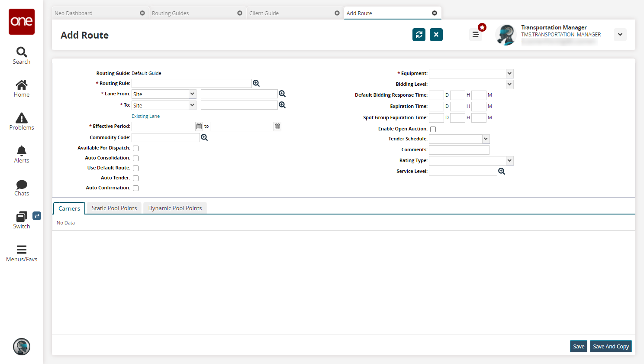
Task: Expand the Tender Schedule dropdown
Action: 486,139
